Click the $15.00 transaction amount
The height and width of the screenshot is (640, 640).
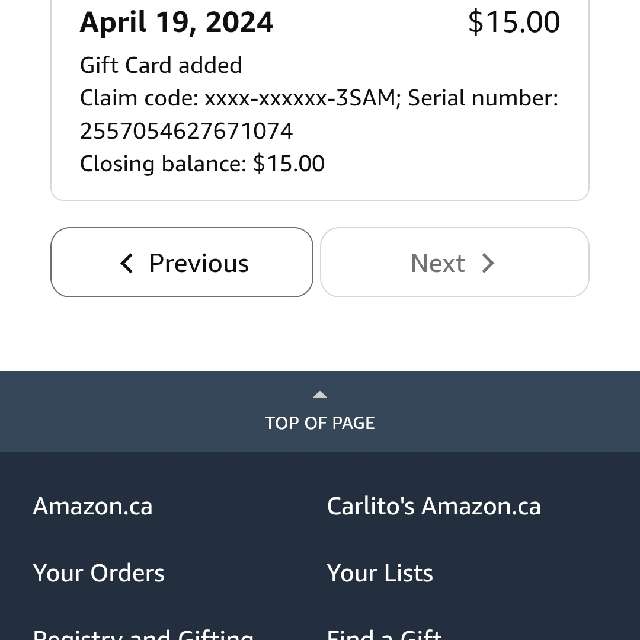(x=513, y=22)
